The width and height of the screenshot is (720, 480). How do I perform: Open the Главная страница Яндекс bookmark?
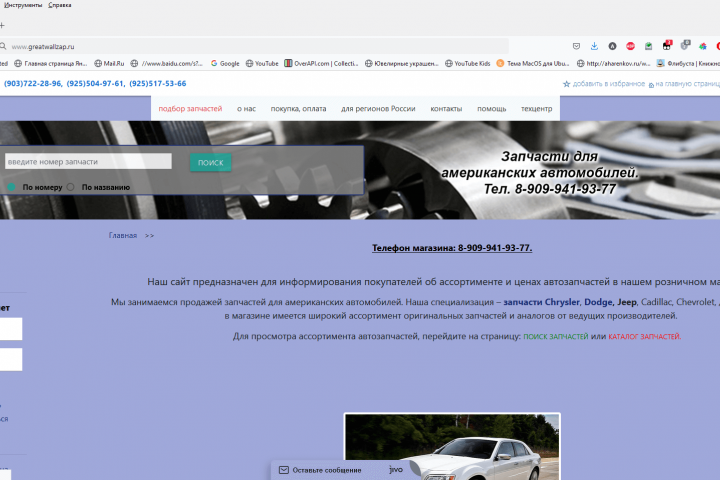[51, 63]
